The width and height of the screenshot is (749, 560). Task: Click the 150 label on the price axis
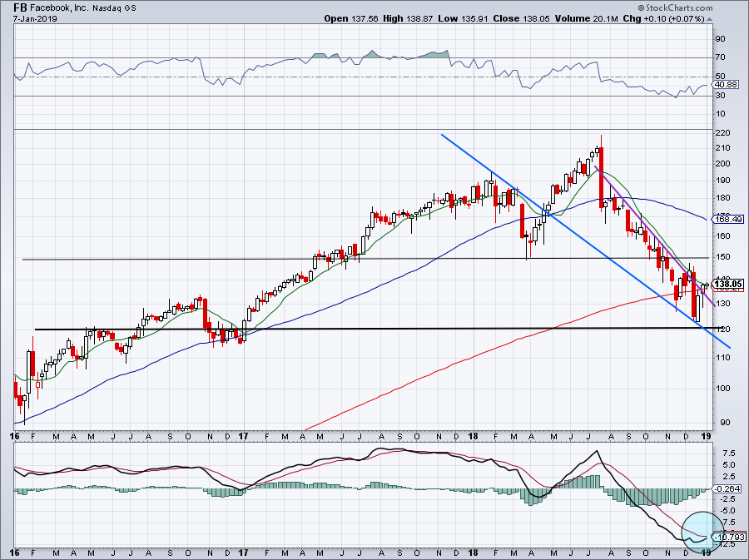722,257
